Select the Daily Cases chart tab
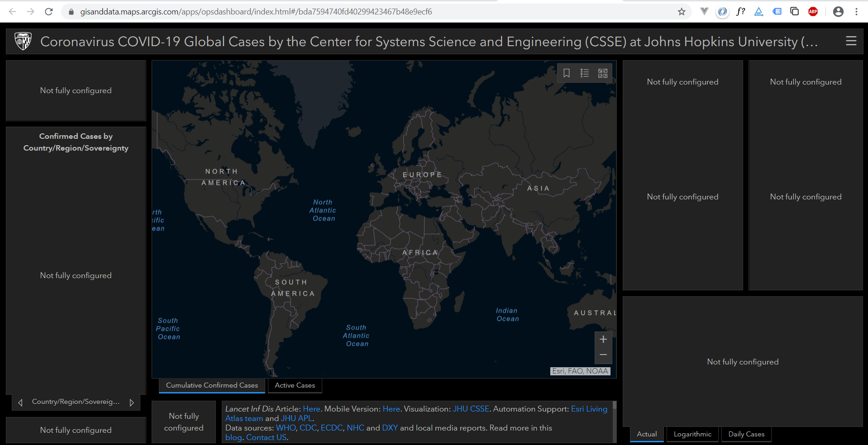This screenshot has width=868, height=445. pos(746,434)
